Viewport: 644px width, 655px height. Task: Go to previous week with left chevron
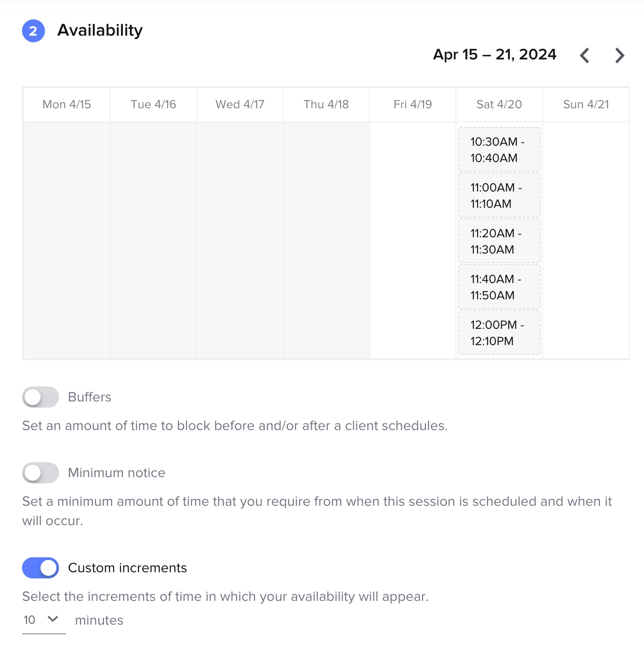tap(585, 55)
